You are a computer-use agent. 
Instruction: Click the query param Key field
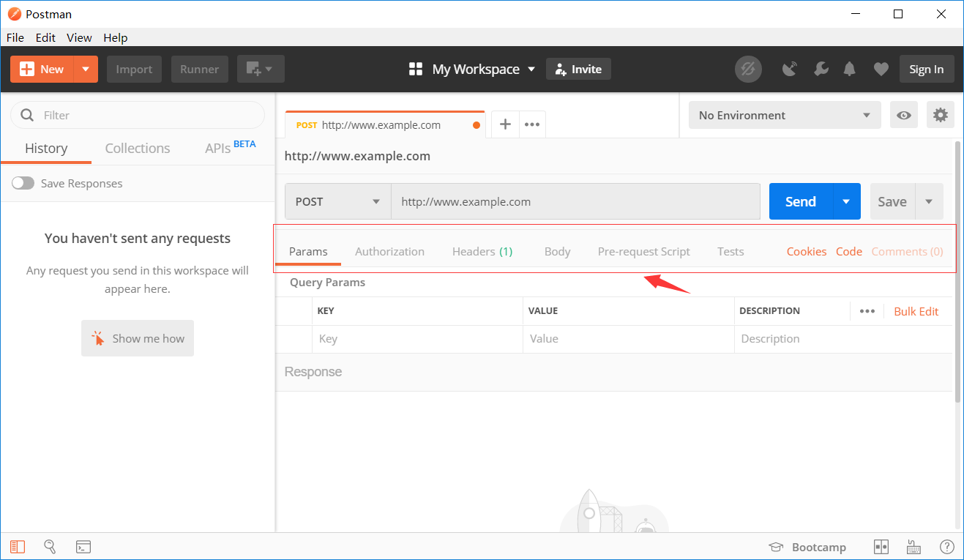[417, 339]
